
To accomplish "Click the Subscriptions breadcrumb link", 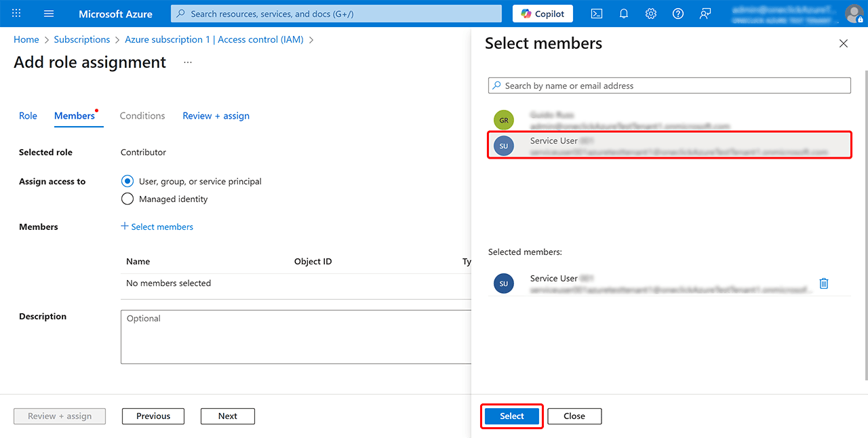I will 81,40.
